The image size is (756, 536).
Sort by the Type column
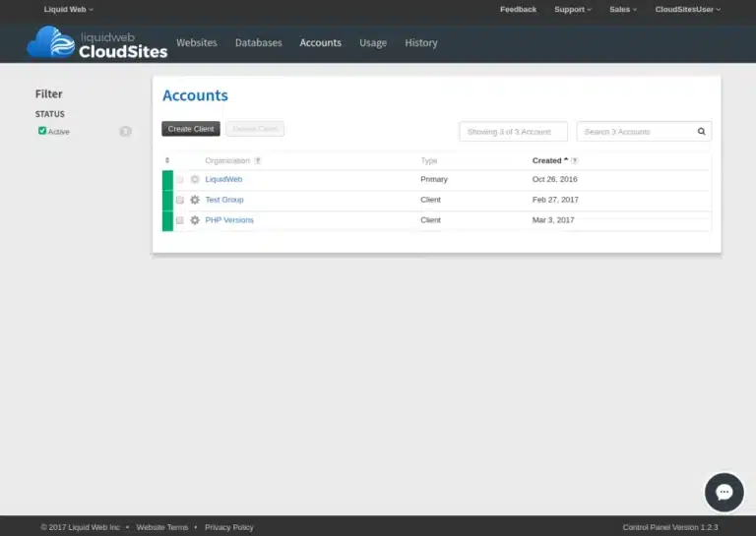tap(428, 160)
